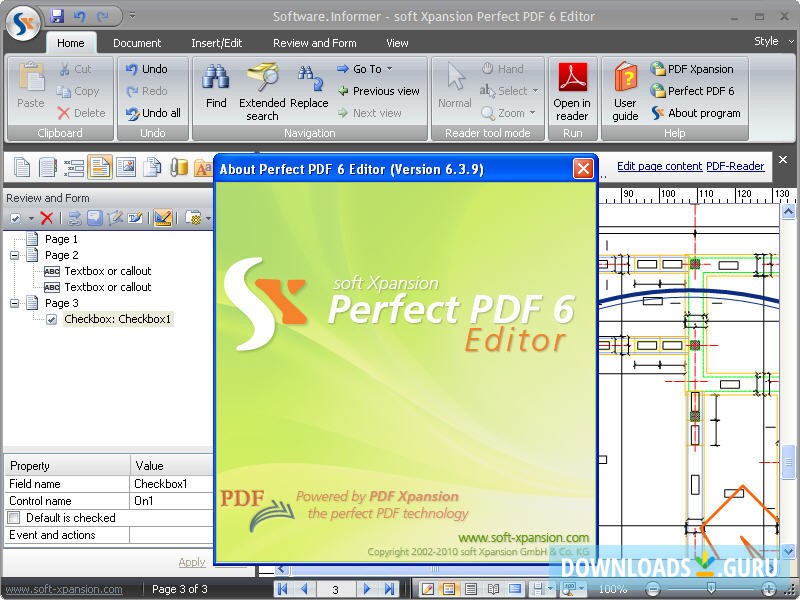Switch to the Insert/Edit ribbon tab
Viewport: 800px width, 600px height.
[217, 43]
